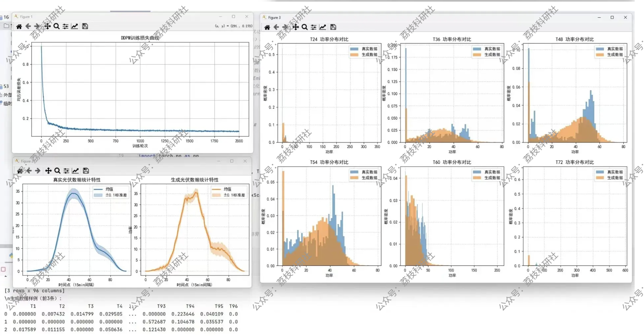Screen dimensions: 644x336
Task: Click the 生成光伏数据统计特性 plot title
Action: click(x=195, y=180)
